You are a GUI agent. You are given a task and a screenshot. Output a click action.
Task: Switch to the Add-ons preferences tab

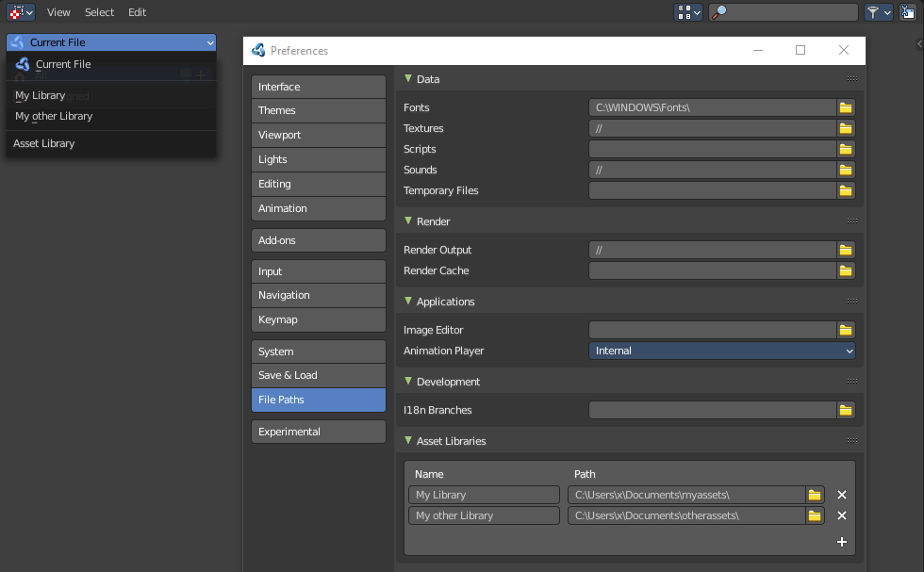point(319,240)
